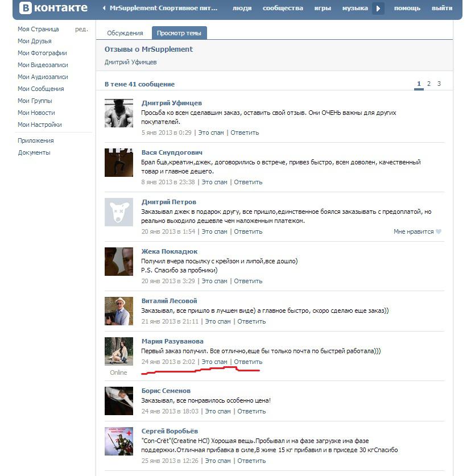Go to page 2 of topic
Image resolution: width=475 pixels, height=476 pixels.
click(x=429, y=84)
